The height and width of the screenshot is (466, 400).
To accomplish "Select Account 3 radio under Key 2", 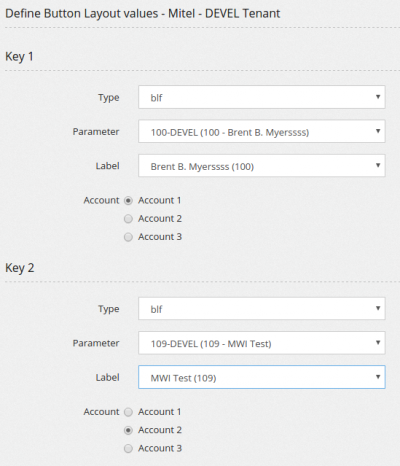I will pyautogui.click(x=128, y=449).
